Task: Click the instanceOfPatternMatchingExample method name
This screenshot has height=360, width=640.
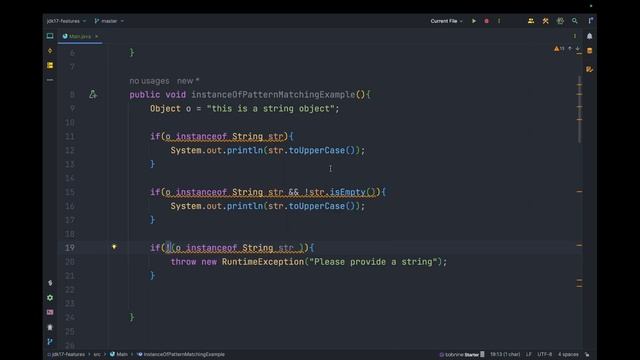Action: click(x=273, y=95)
